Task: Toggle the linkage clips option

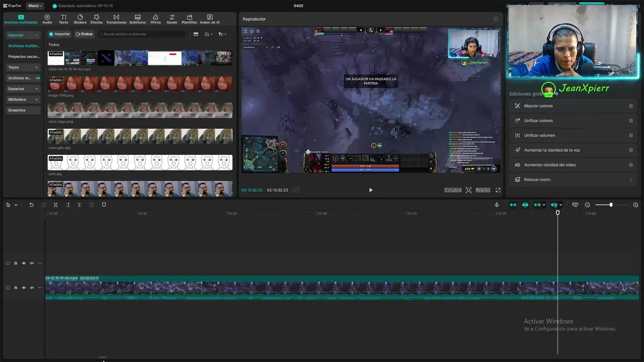Action: [538, 205]
